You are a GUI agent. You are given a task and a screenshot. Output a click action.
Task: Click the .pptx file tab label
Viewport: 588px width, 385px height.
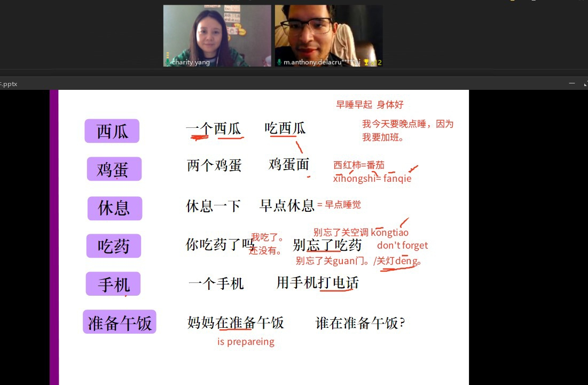(x=9, y=84)
